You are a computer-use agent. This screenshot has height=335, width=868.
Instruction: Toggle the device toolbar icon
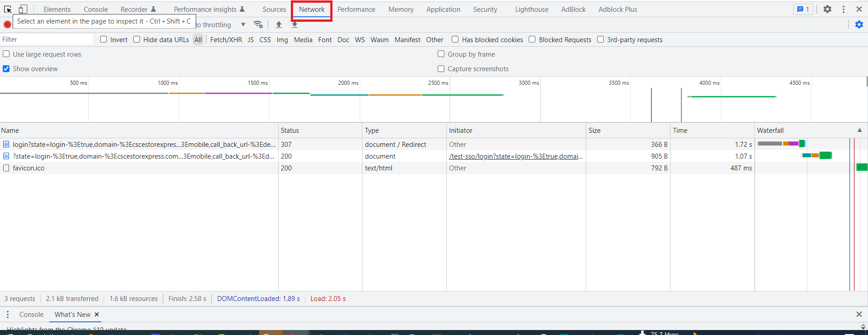click(x=23, y=9)
